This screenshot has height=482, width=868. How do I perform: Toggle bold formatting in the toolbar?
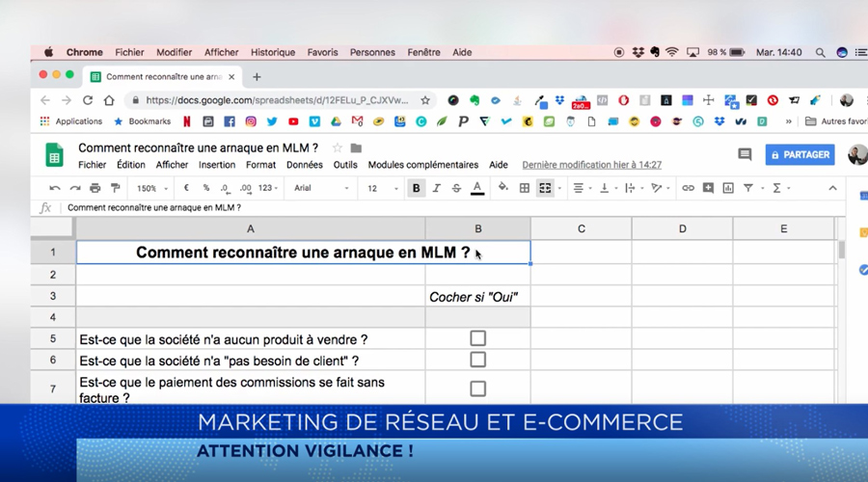417,188
